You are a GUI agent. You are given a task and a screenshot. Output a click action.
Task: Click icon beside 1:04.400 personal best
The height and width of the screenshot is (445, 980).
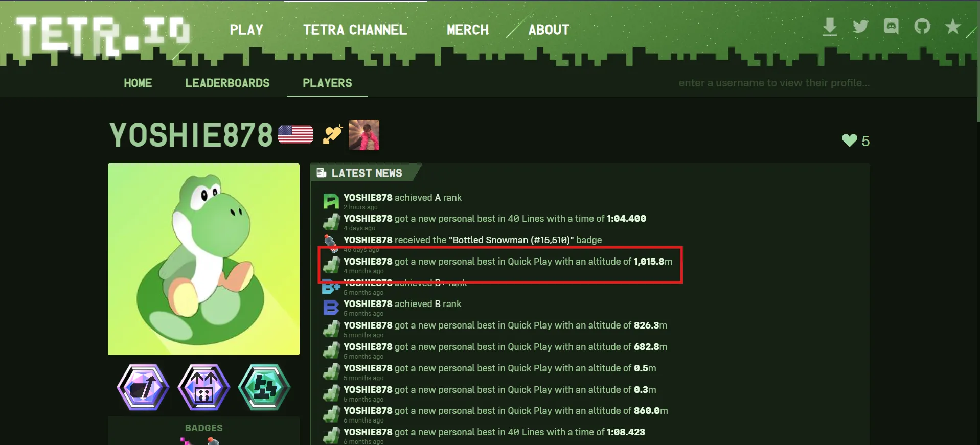331,222
